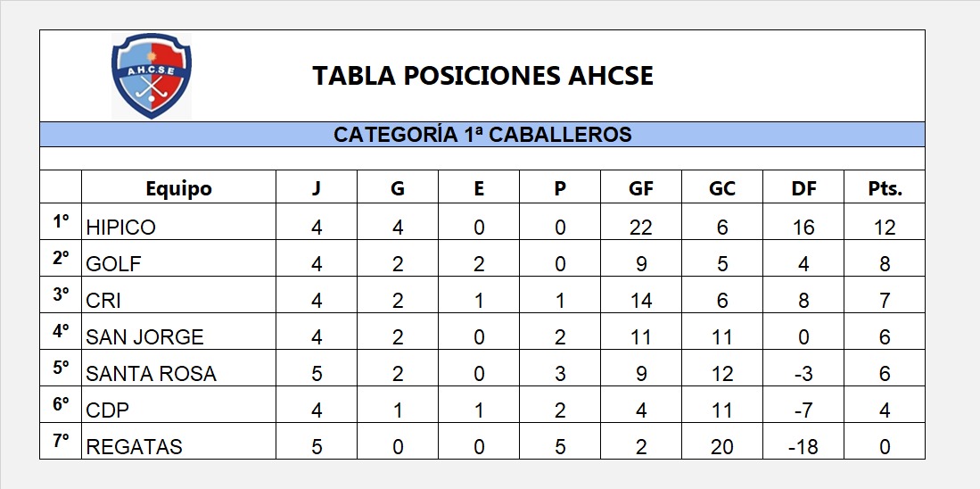This screenshot has width=980, height=489.
Task: Select the SANTA ROSA team cell
Action: pos(151,374)
